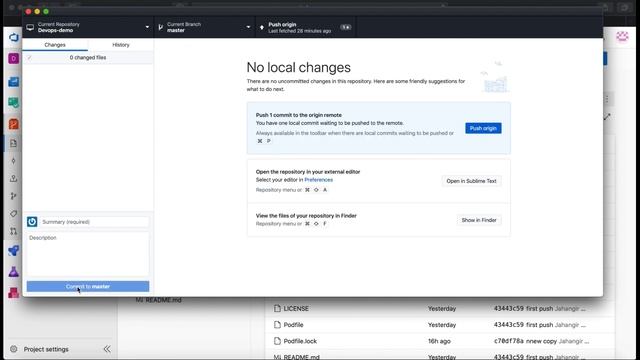The image size is (640, 360).
Task: Open Overview hub in Azure DevOps sidebar
Action: coord(13,82)
